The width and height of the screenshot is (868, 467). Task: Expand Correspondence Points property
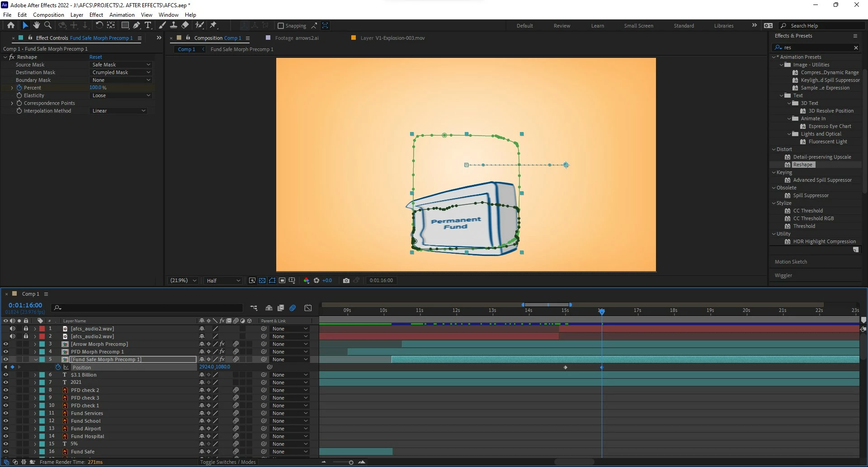pos(12,103)
